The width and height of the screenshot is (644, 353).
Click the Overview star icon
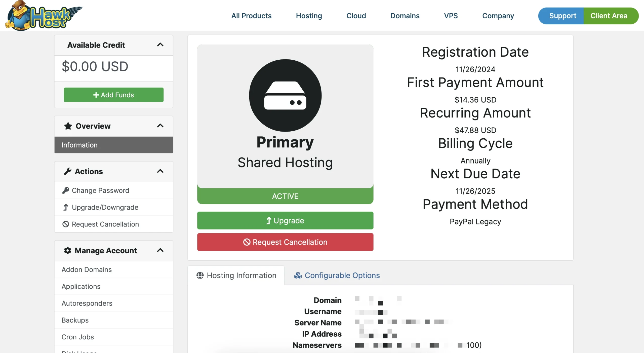[68, 126]
